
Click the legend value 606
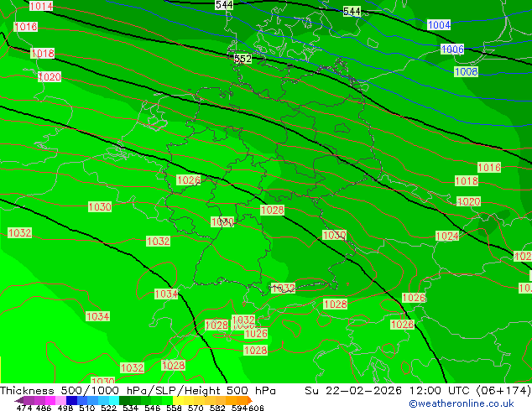coord(256,408)
